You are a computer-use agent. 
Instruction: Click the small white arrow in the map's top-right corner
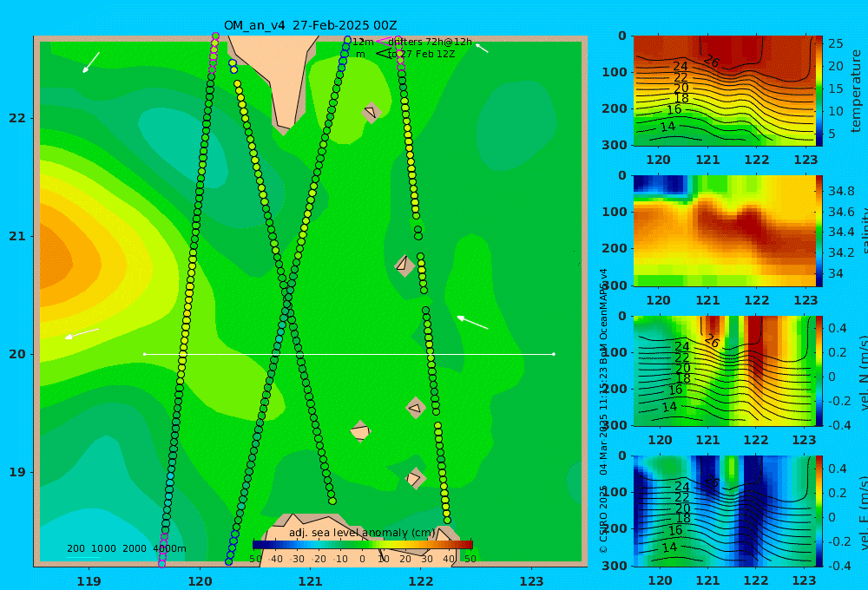point(482,48)
